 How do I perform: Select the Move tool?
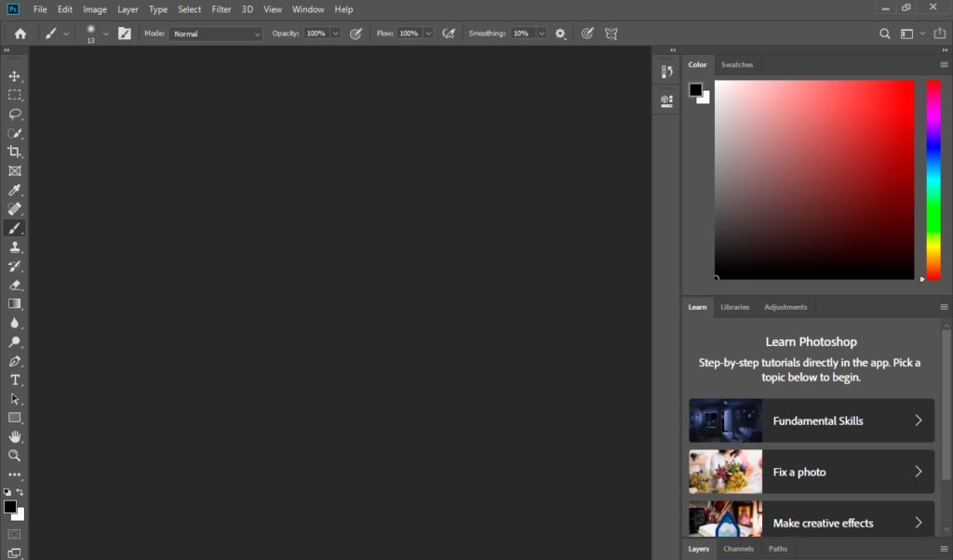click(15, 75)
